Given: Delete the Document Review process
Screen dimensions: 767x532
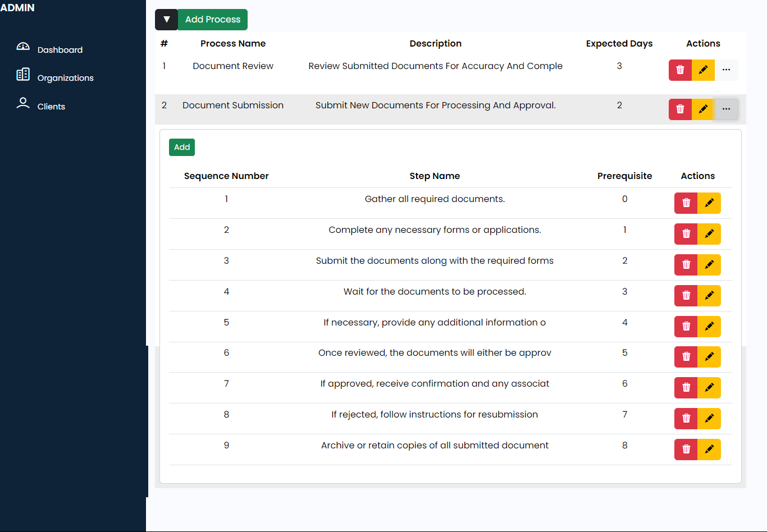Looking at the screenshot, I should pyautogui.click(x=680, y=70).
